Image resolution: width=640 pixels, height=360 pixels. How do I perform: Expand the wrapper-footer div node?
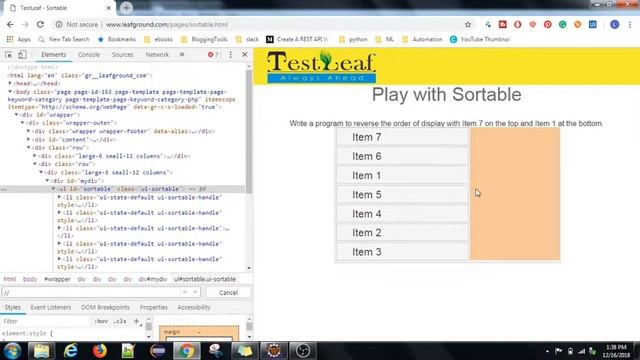point(29,131)
